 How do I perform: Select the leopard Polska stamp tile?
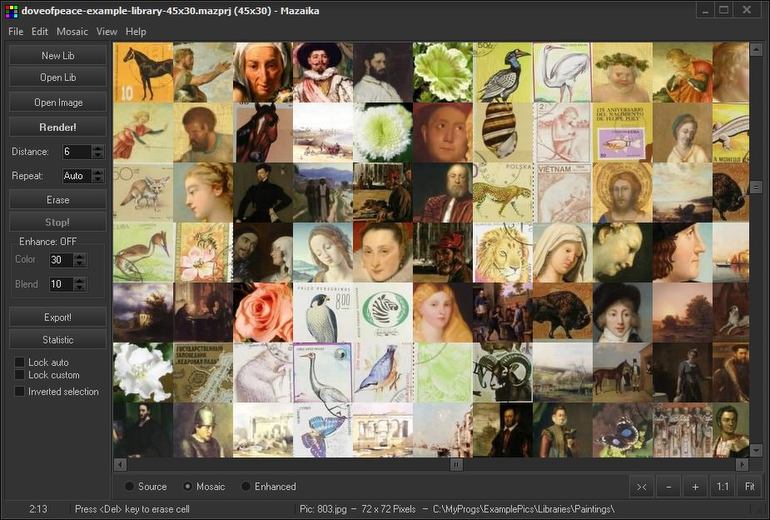coord(503,192)
